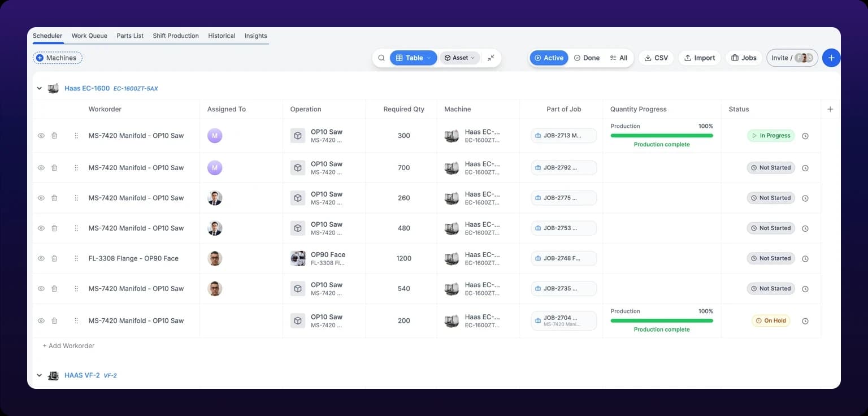The width and height of the screenshot is (868, 416).
Task: Delete the 300 qty OP10 Saw workorder
Action: (54, 136)
